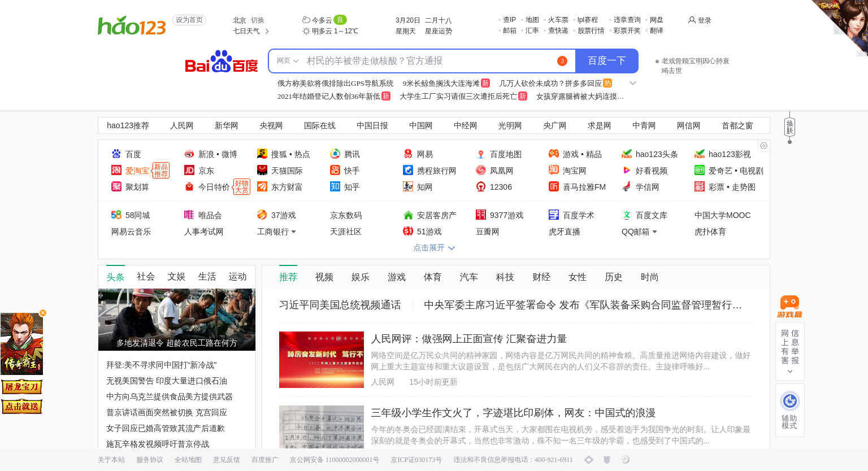The width and height of the screenshot is (868, 471).
Task: Click the Baidu logo
Action: point(222,62)
